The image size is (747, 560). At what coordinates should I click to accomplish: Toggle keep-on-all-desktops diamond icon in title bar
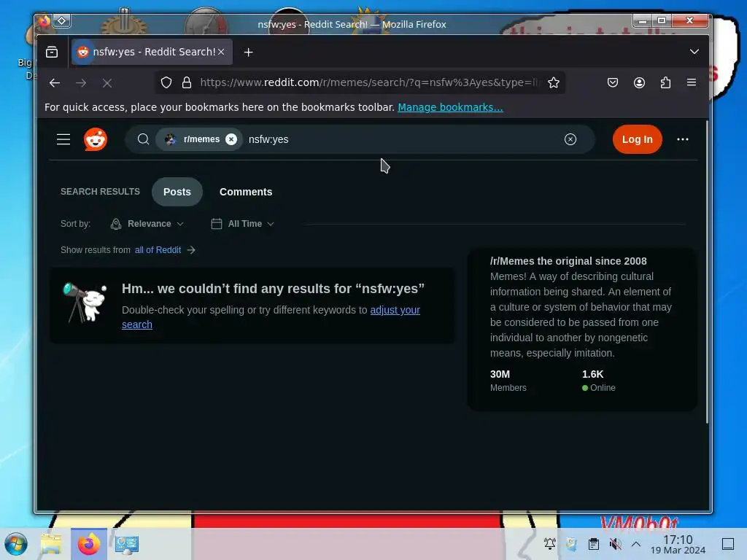tap(62, 21)
